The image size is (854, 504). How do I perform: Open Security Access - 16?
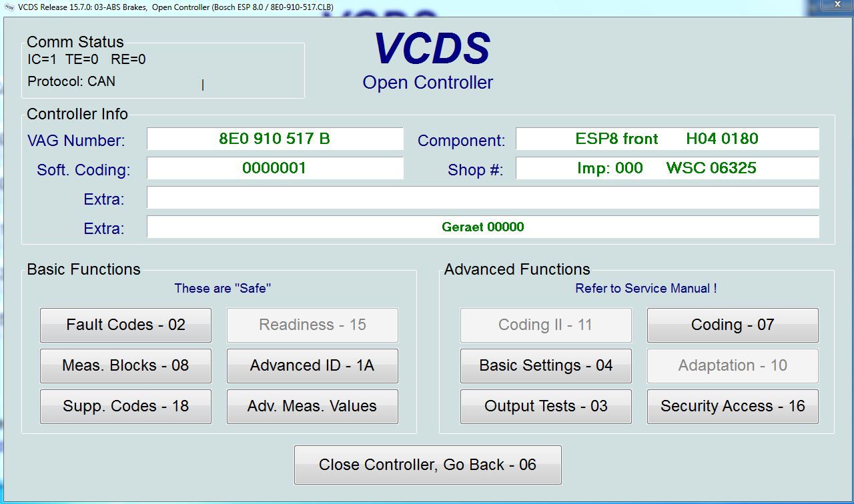[x=733, y=407]
